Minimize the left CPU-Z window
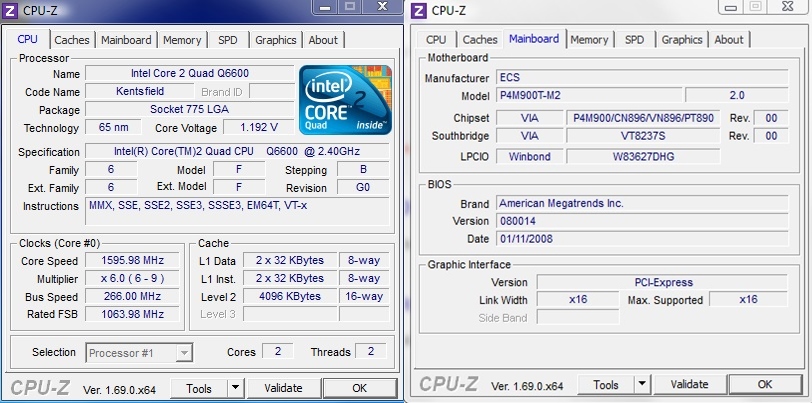 coord(325,7)
